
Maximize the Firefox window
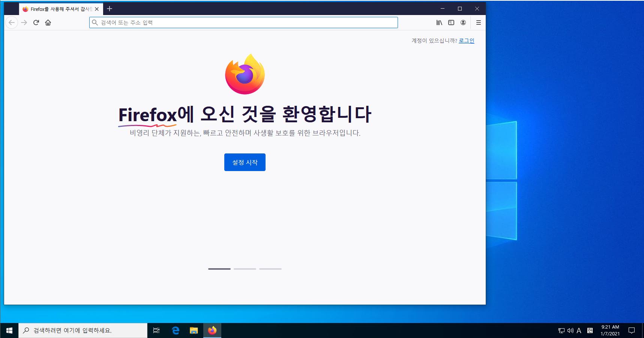(460, 9)
